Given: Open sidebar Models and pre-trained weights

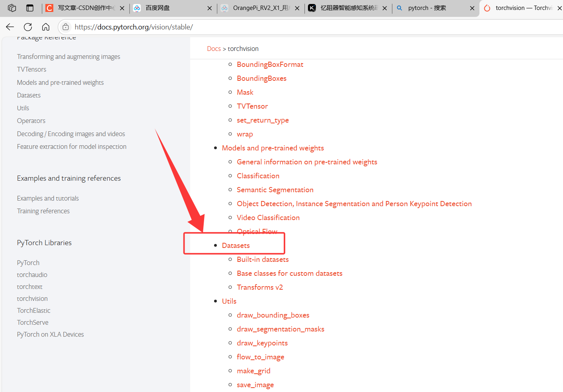Looking at the screenshot, I should (x=60, y=82).
